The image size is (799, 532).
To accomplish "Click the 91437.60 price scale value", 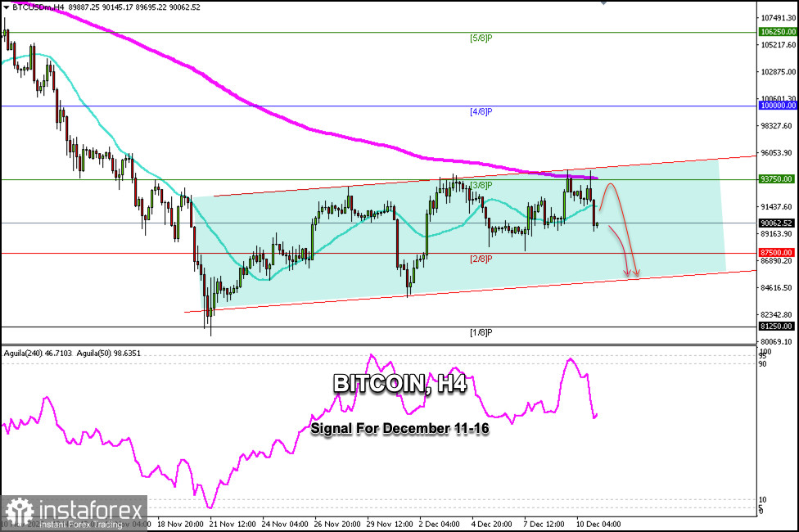I will click(x=777, y=207).
